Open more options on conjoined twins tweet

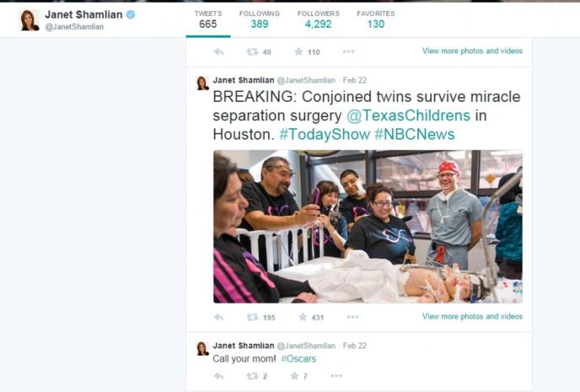(x=352, y=317)
